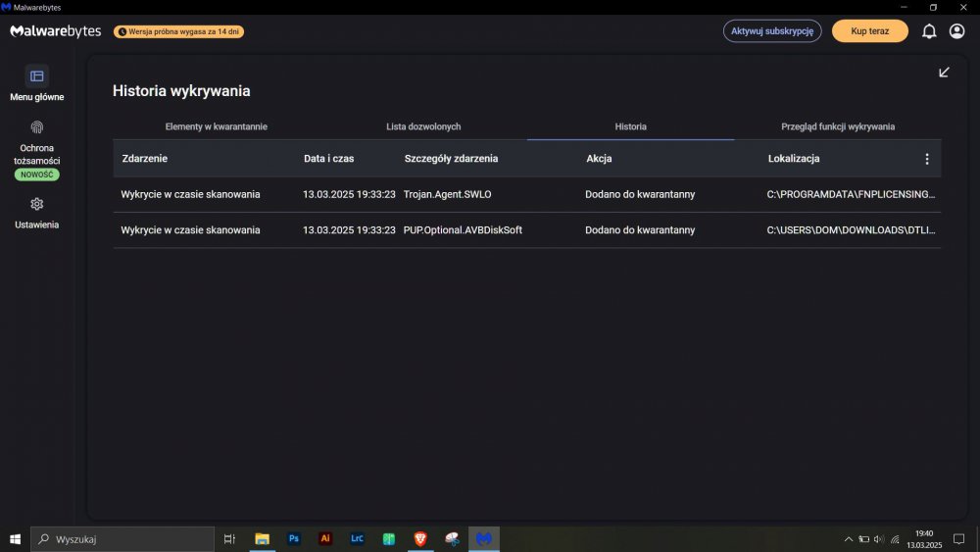Click the trial expiry notice badge
Image resolution: width=980 pixels, height=552 pixels.
tap(179, 31)
